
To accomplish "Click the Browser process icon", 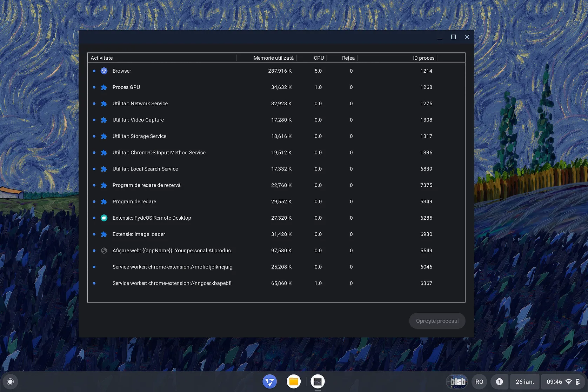I will (x=104, y=71).
